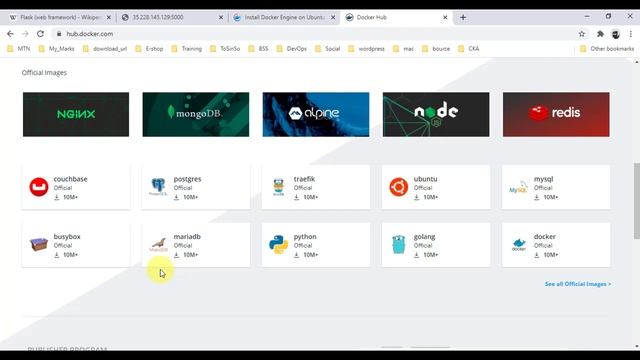
Task: Go back using browser back arrow
Action: coord(10,34)
